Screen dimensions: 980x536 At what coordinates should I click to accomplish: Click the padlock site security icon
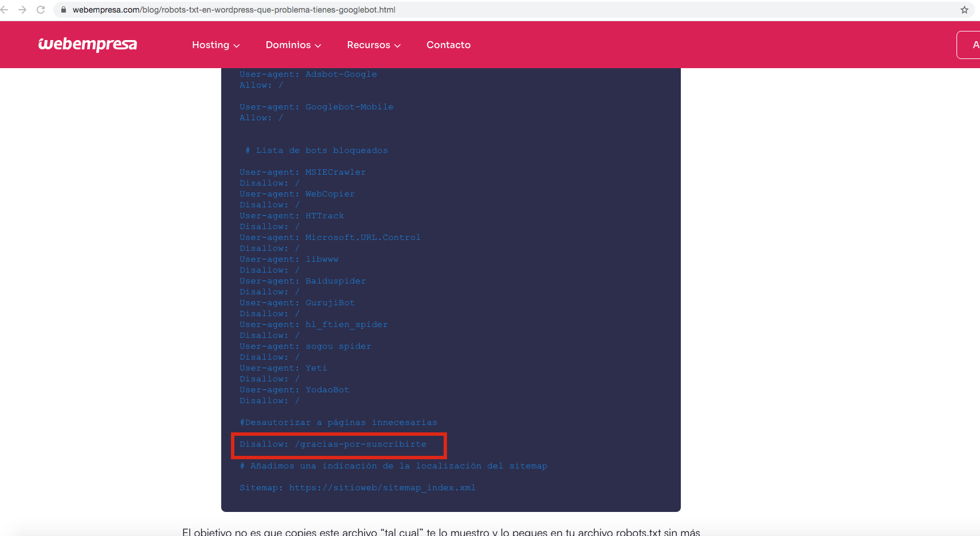click(64, 10)
